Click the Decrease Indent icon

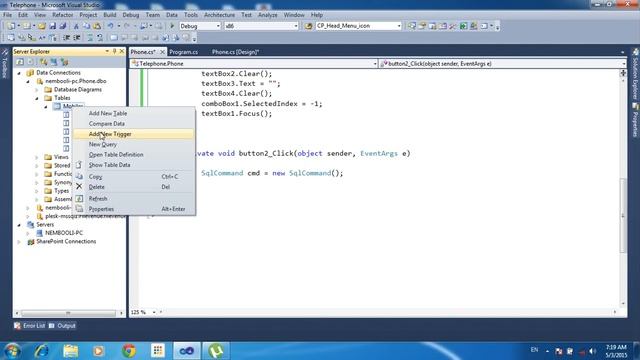tap(67, 38)
